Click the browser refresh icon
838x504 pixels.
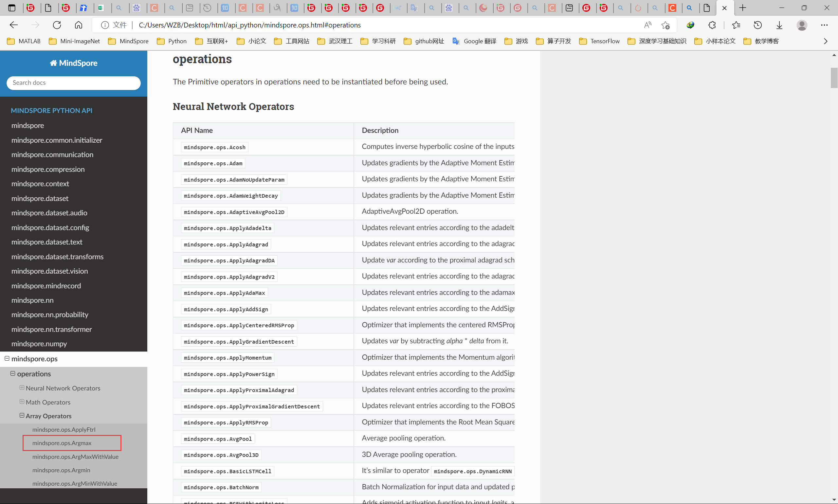coord(57,25)
